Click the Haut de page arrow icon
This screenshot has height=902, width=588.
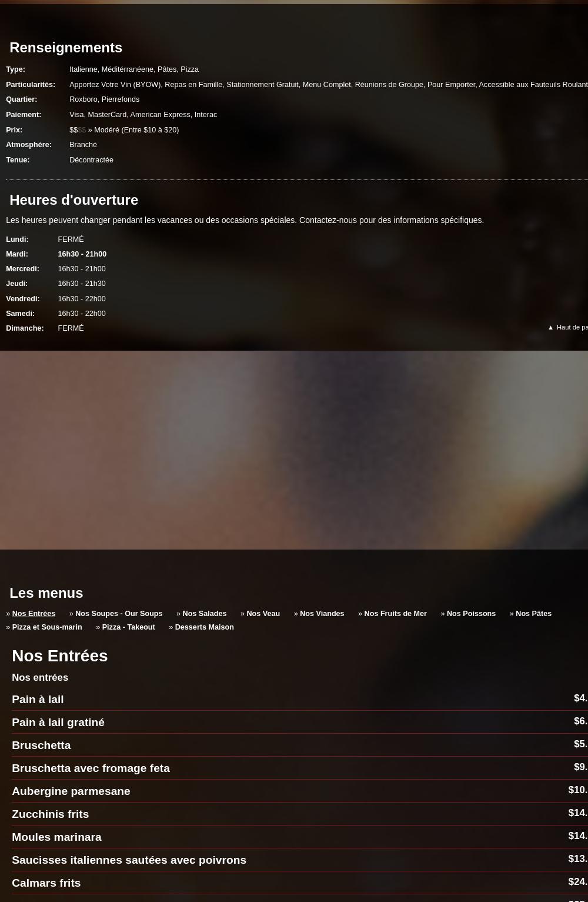[x=550, y=328]
